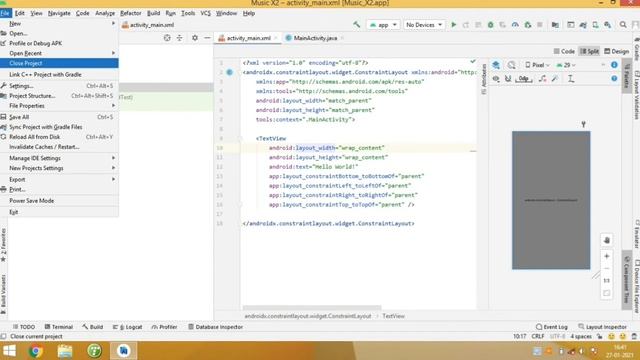Click the phone layout preview canvas
This screenshot has height=360, width=640.
[x=551, y=200]
